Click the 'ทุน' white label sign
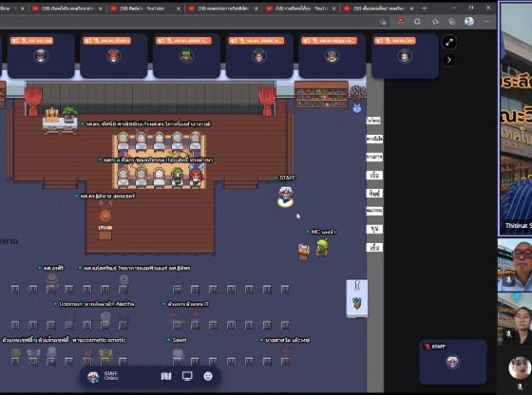This screenshot has height=395, width=532. (374, 229)
